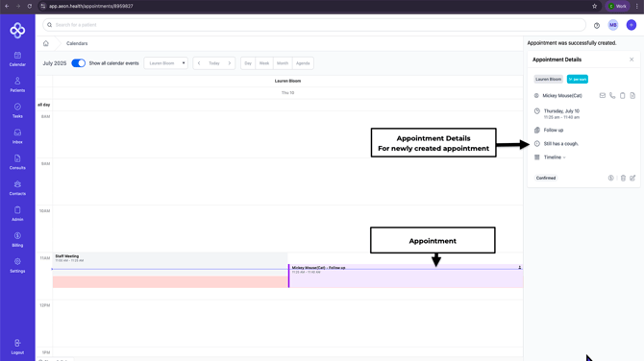
Task: Click 'Thursday, July 10' date text
Action: [561, 111]
